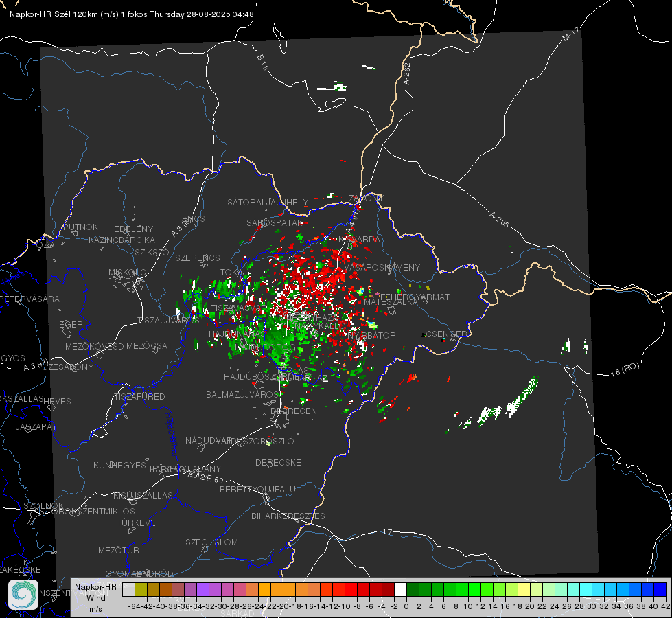Click the SÁTORALJAÚJHELY label

[x=268, y=202]
